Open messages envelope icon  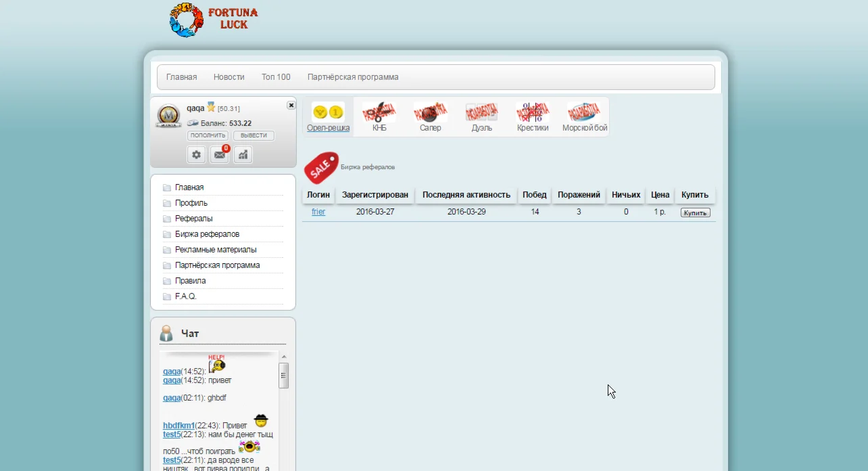220,155
